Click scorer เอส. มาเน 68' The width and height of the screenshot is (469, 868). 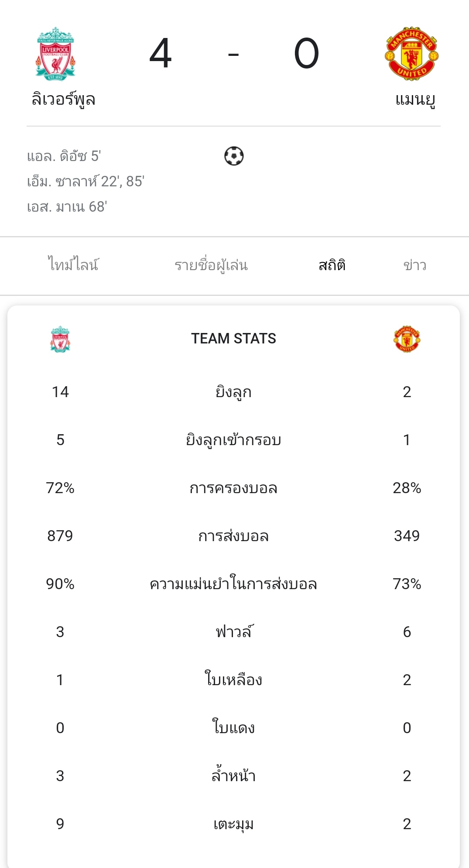[67, 206]
